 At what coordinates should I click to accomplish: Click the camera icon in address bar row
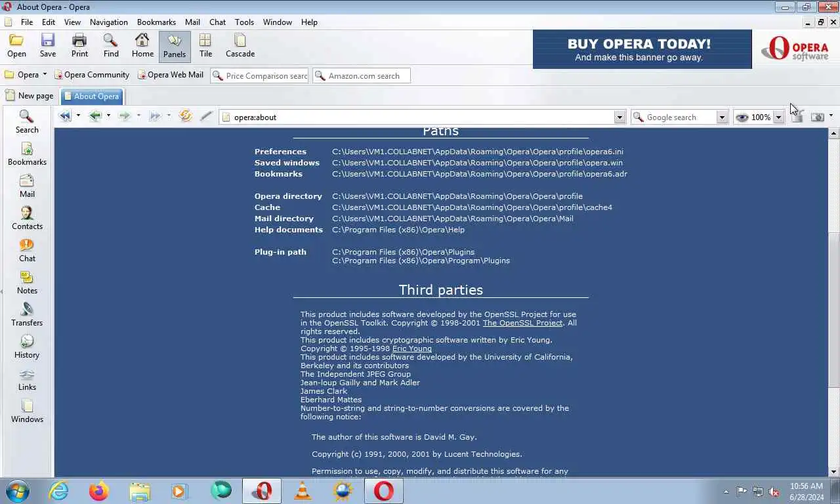tap(818, 117)
